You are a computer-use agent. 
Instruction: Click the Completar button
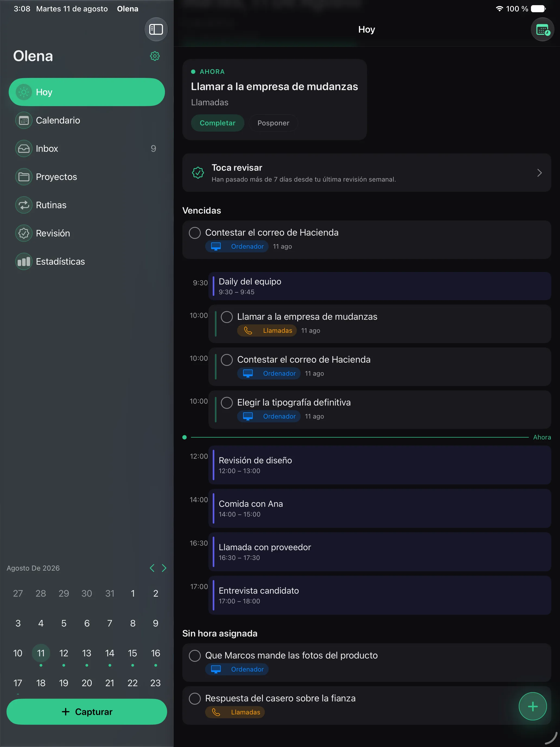tap(217, 123)
